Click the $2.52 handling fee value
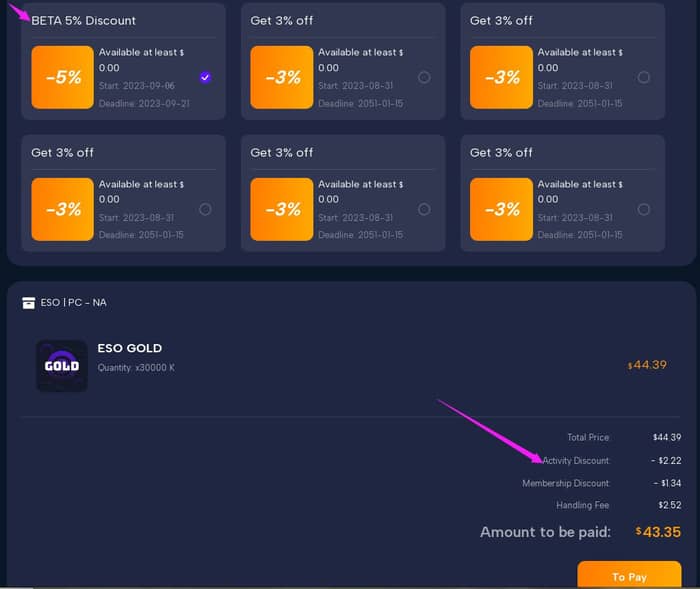Viewport: 700px width, 589px height. 670,505
